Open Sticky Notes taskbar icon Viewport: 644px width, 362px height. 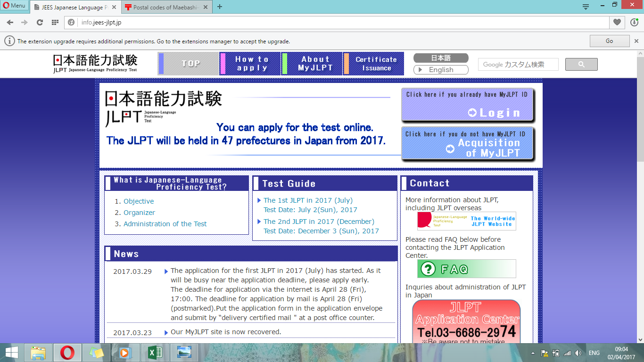(x=97, y=353)
